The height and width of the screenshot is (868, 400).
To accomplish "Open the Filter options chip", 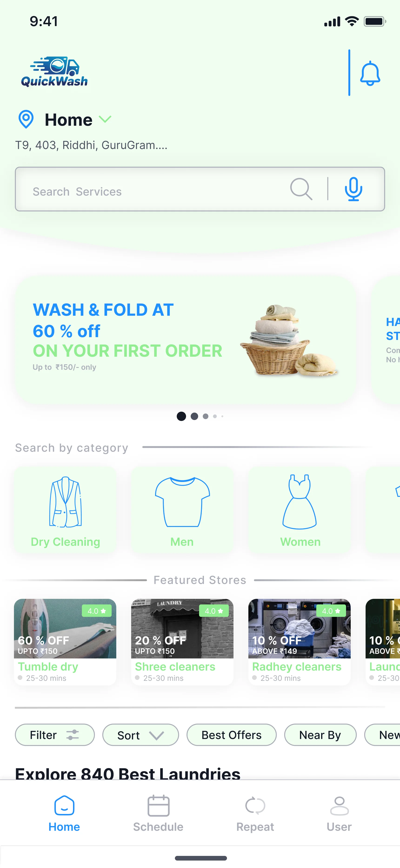I will [55, 735].
